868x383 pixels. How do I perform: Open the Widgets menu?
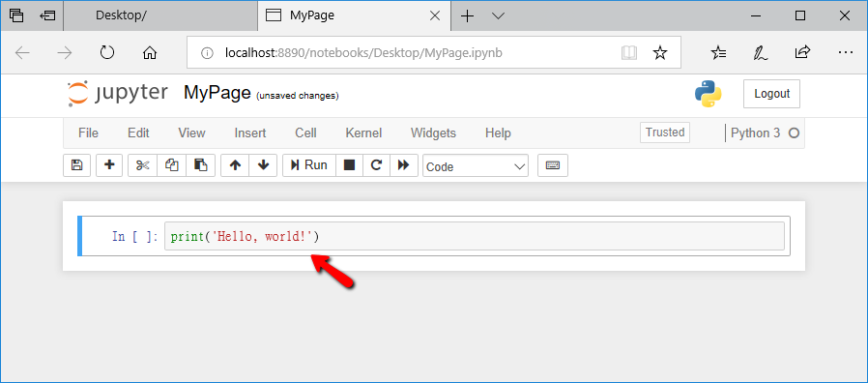pos(433,133)
